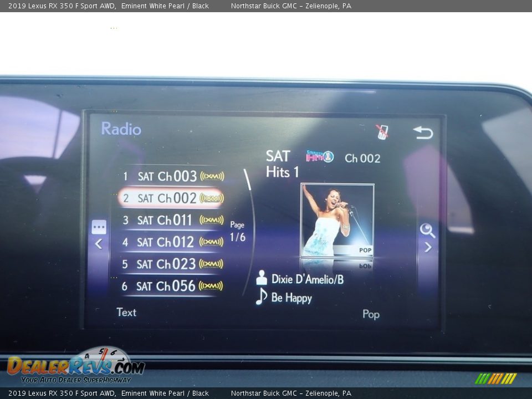Open the channel search magnifier icon
Image resolution: width=532 pixels, height=399 pixels.
point(427,230)
